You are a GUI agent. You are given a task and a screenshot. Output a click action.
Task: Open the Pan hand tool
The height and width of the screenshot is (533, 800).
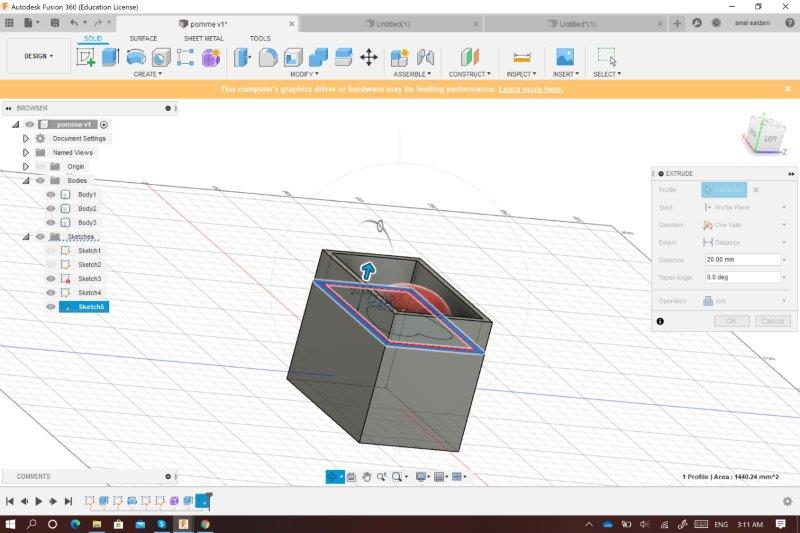pos(366,477)
